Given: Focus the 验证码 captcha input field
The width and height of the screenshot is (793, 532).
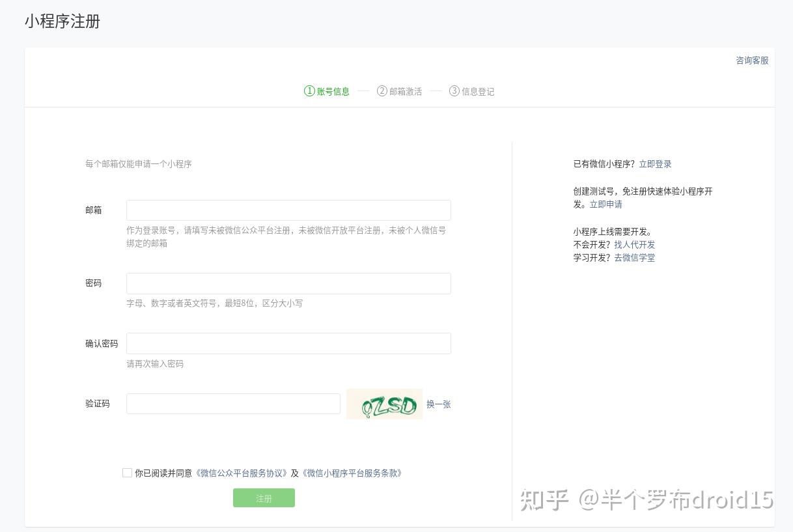Looking at the screenshot, I should pyautogui.click(x=233, y=404).
